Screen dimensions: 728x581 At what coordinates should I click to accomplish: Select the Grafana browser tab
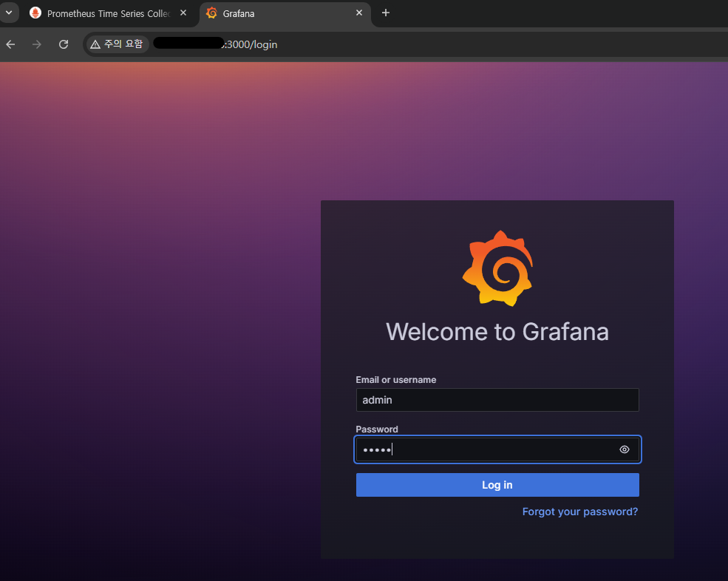285,13
